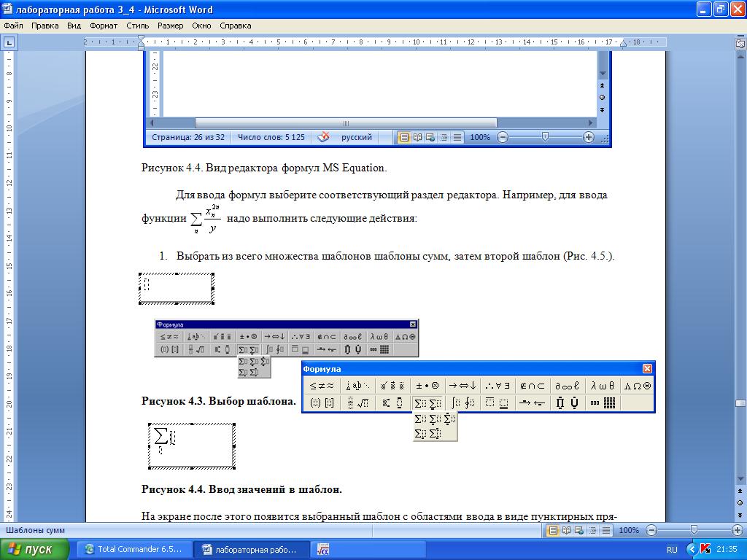
Task: Click the vertical scrollbar down arrow
Action: pos(740,478)
